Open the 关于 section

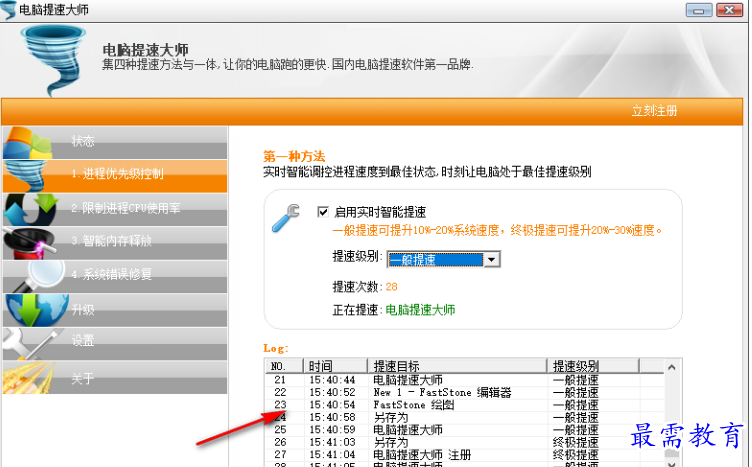pyautogui.click(x=115, y=377)
